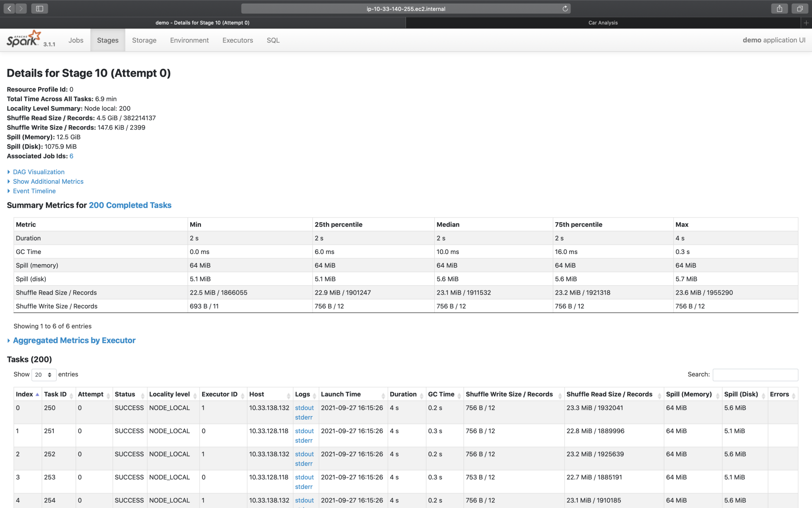Toggle the browser sidebar icon

tap(39, 8)
